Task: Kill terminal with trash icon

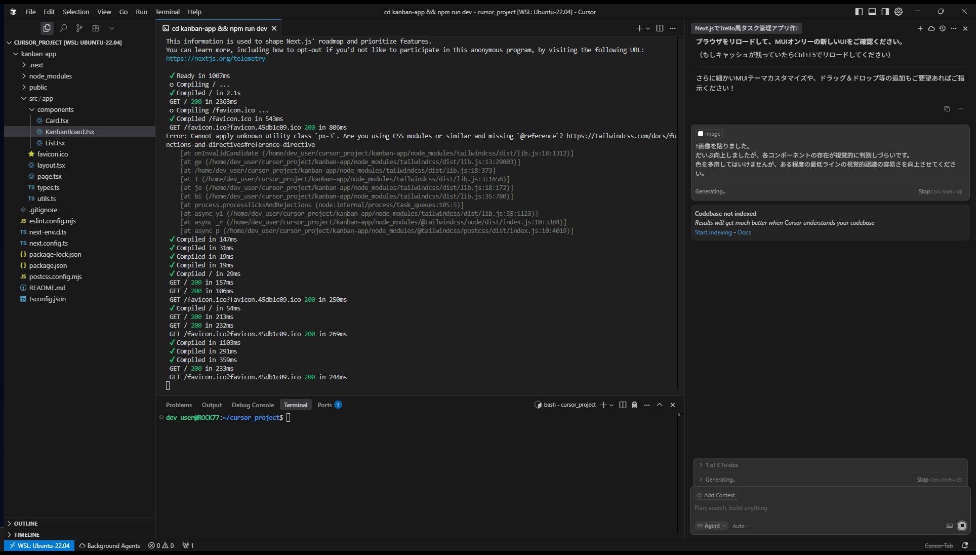Action: [x=634, y=405]
